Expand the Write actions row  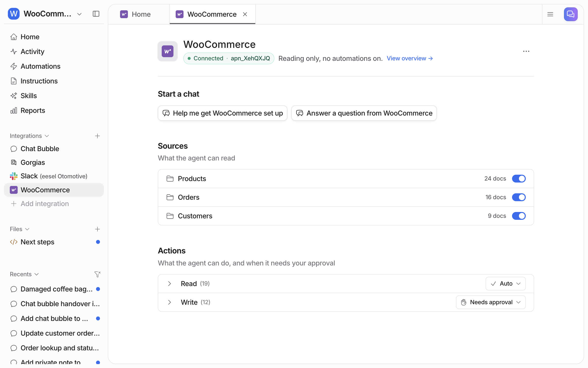(x=169, y=302)
